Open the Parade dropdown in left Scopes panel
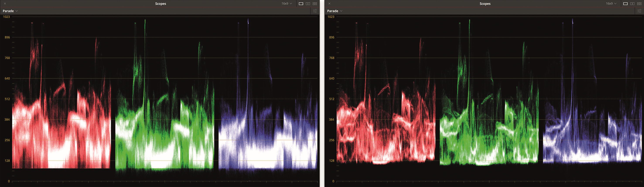 pyautogui.click(x=10, y=11)
